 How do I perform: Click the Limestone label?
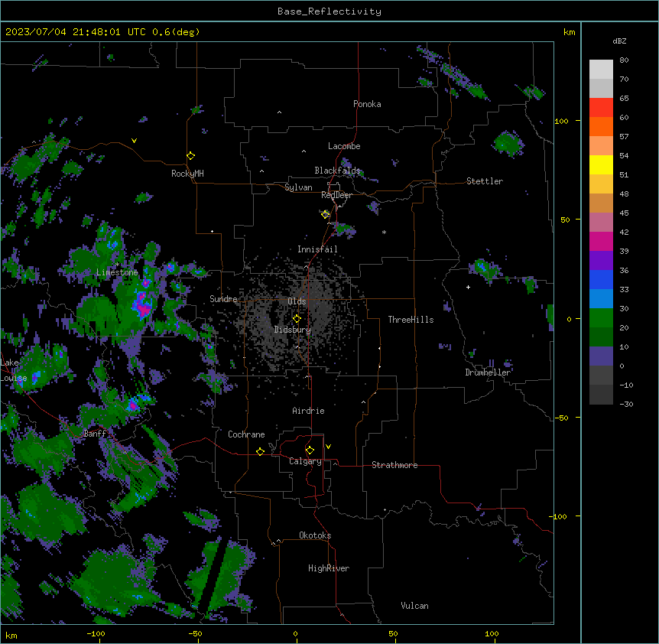[x=117, y=272]
